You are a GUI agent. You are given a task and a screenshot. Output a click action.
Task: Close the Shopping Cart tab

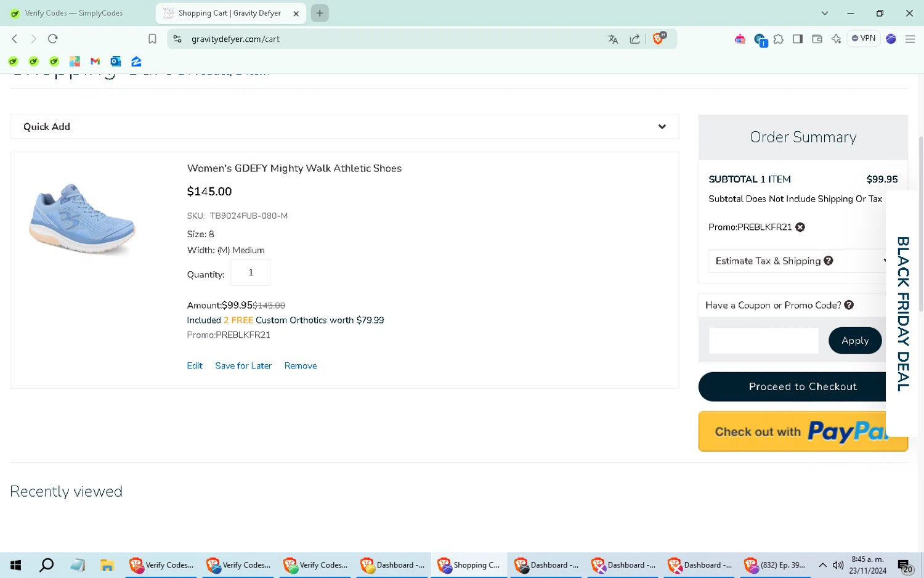click(296, 14)
